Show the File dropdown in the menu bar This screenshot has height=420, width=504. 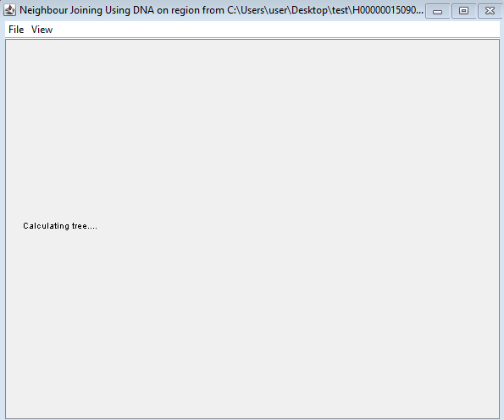click(16, 30)
